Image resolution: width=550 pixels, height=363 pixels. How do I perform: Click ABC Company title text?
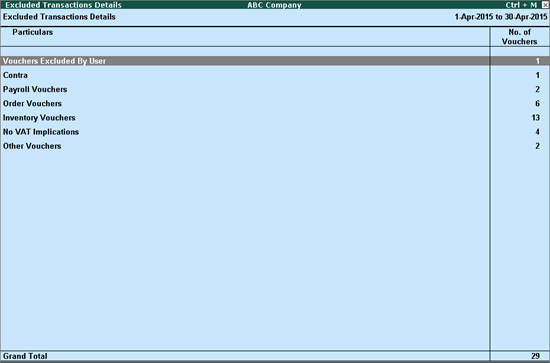pos(274,5)
